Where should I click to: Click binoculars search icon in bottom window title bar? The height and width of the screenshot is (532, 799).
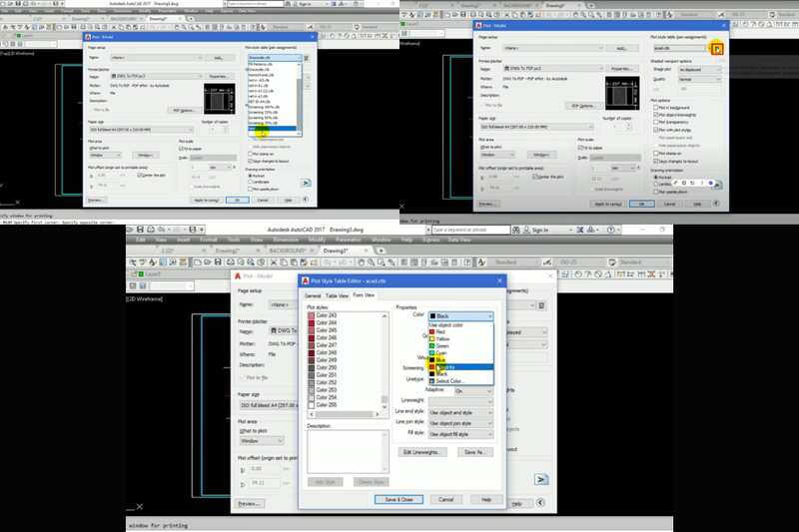point(516,230)
